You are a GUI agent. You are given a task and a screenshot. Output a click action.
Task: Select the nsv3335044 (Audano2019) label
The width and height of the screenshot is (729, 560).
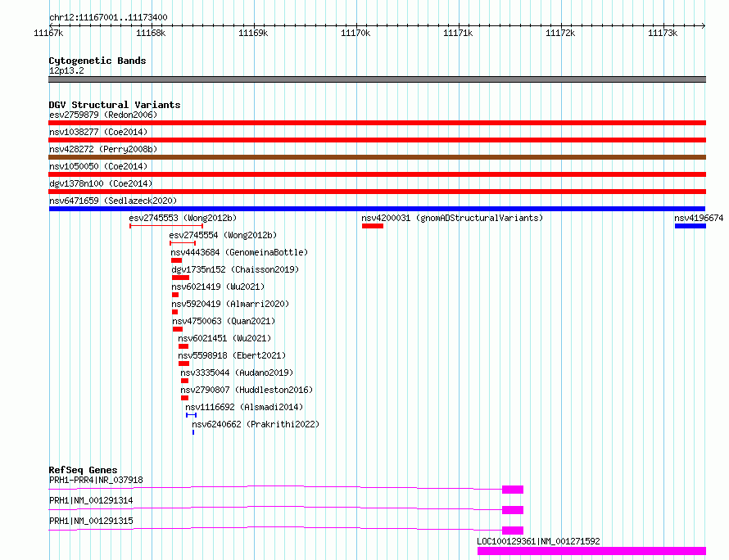pos(237,373)
